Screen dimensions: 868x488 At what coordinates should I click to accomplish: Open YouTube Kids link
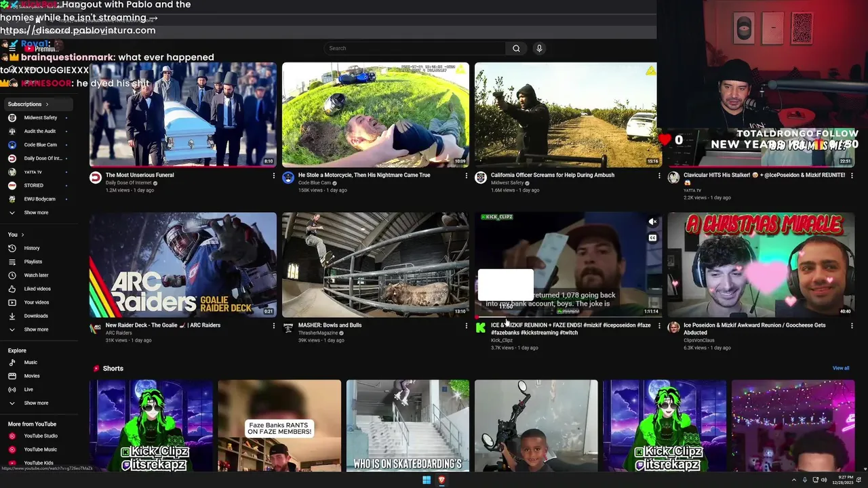coord(39,463)
